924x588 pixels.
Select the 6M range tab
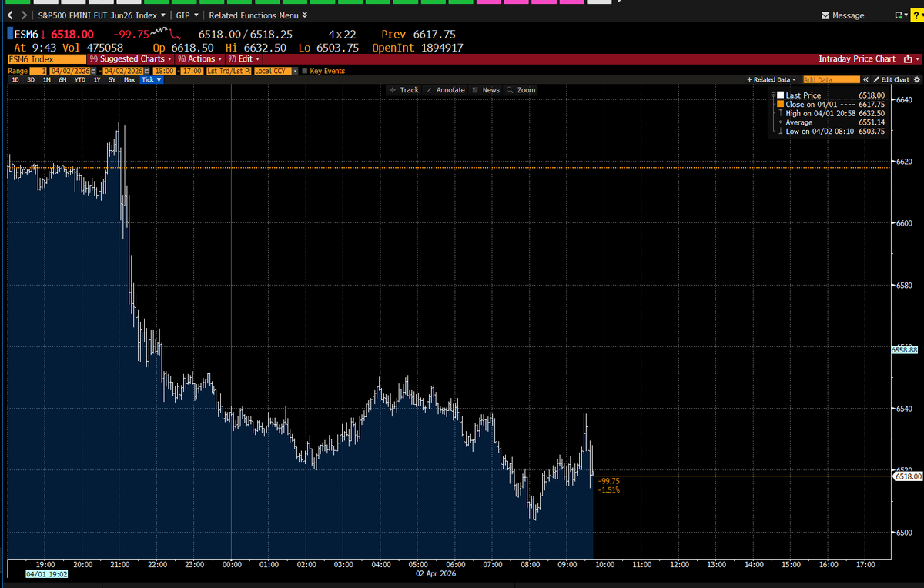(62, 79)
